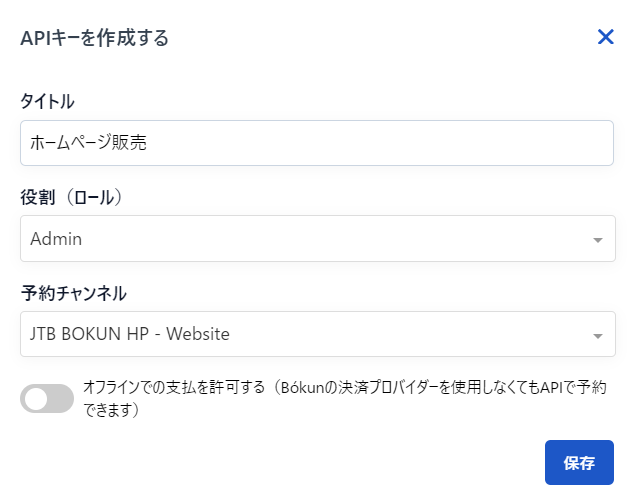The image size is (637, 502).
Task: Close the APIキーを作成する dialog
Action: [x=605, y=38]
